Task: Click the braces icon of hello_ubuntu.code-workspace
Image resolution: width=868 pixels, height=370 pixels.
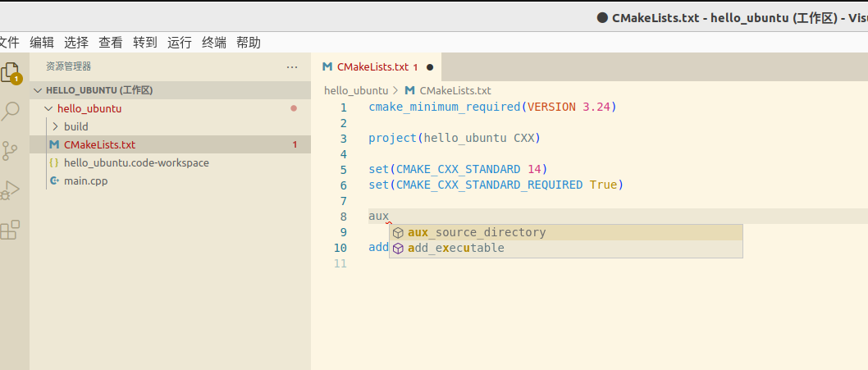Action: (x=54, y=162)
